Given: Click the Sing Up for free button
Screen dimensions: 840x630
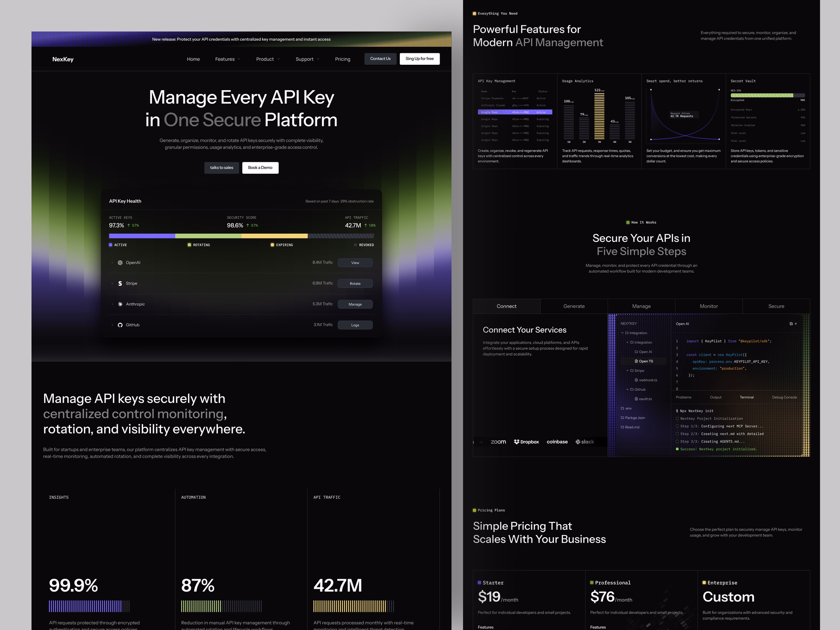Looking at the screenshot, I should [420, 59].
